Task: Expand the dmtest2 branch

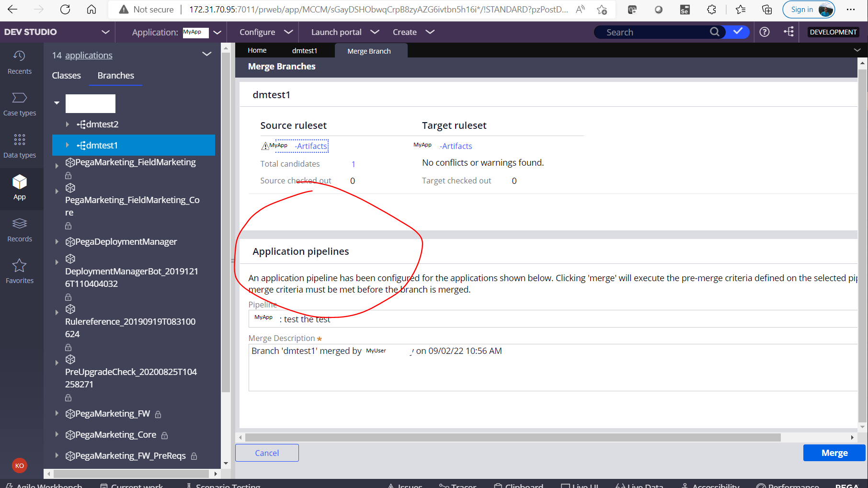Action: coord(67,124)
